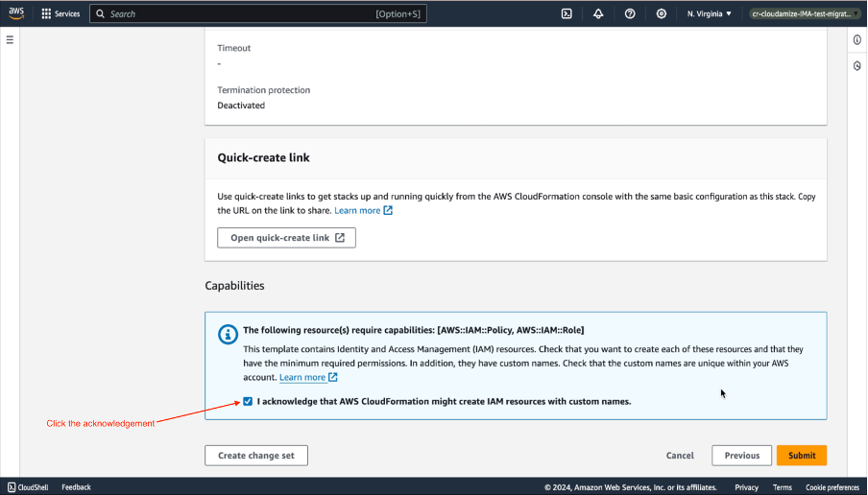Open the account role dropdown menu

tap(805, 14)
